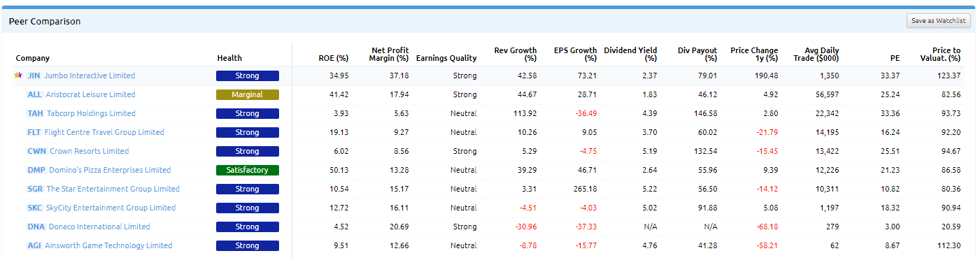The image size is (980, 258).
Task: Select the TAH ticker code
Action: (x=36, y=113)
